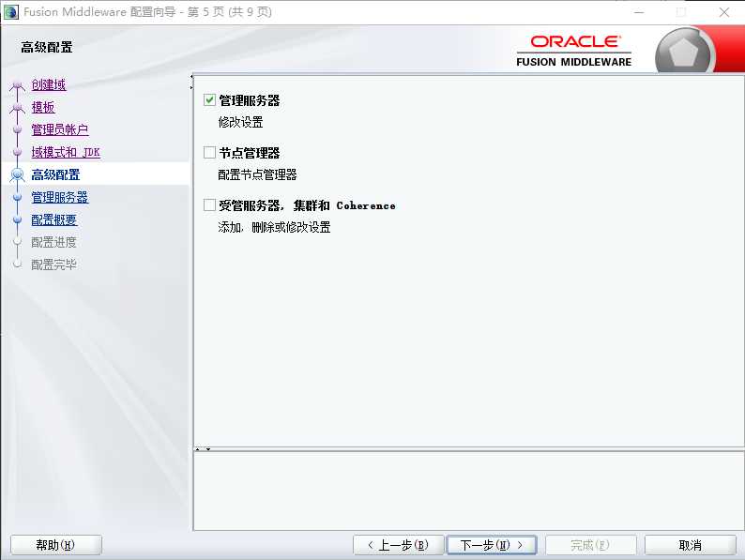Screen dimensions: 745x560
Task: Click the Oracle pentagon logo icon
Action: pyautogui.click(x=684, y=52)
